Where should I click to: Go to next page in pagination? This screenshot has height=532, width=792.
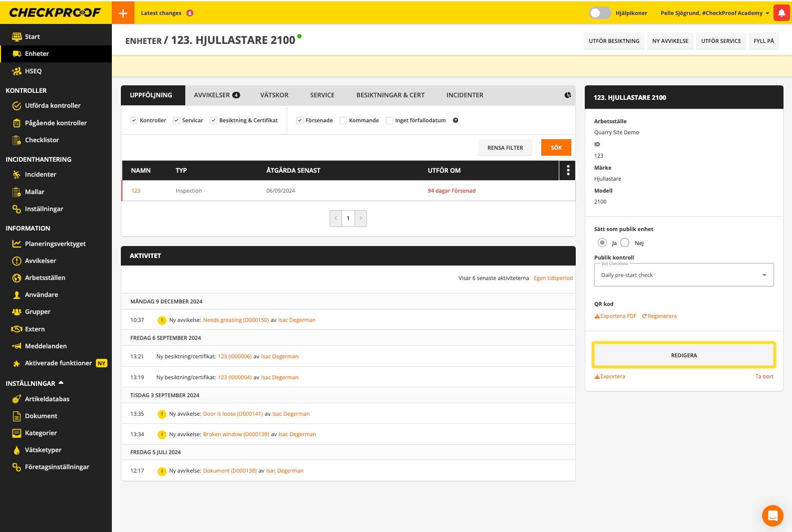tap(361, 219)
